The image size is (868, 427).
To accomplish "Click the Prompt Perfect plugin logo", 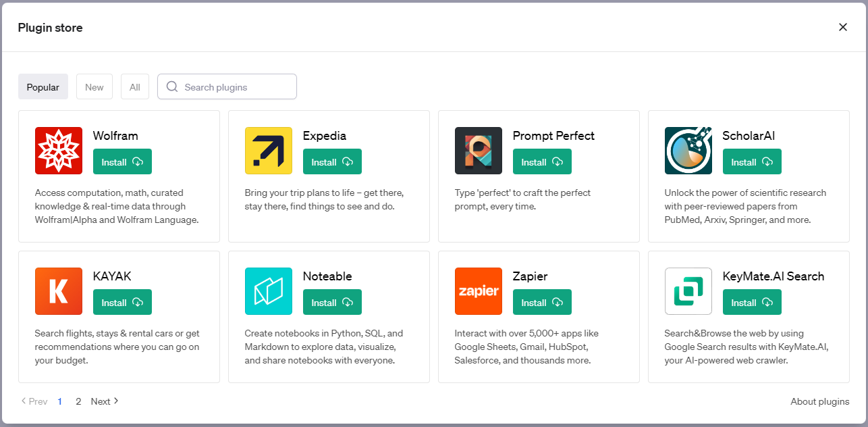I will [479, 151].
